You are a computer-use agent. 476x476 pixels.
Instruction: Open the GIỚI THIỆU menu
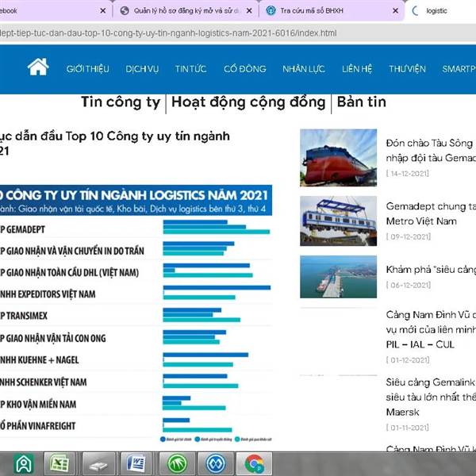tap(88, 69)
